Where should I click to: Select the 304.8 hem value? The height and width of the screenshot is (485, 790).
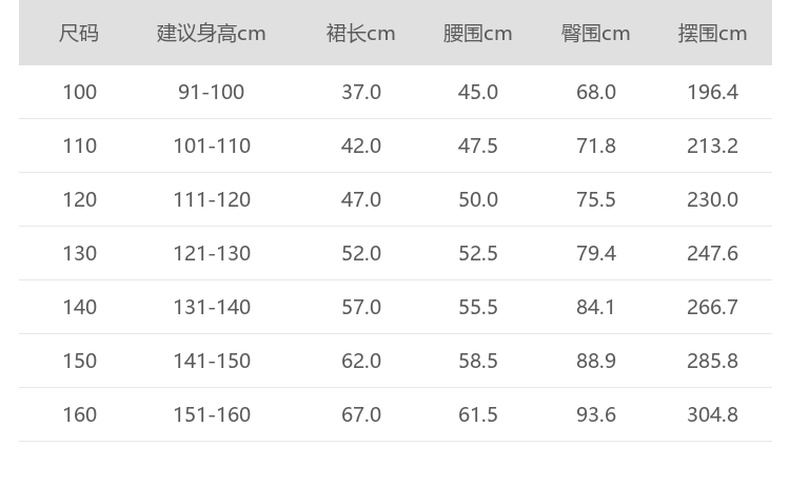click(712, 414)
